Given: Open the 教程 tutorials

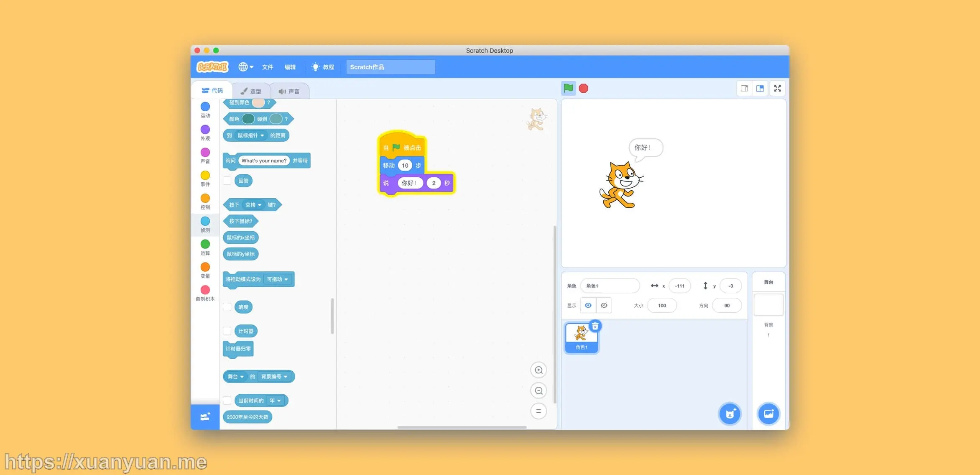Looking at the screenshot, I should coord(323,67).
